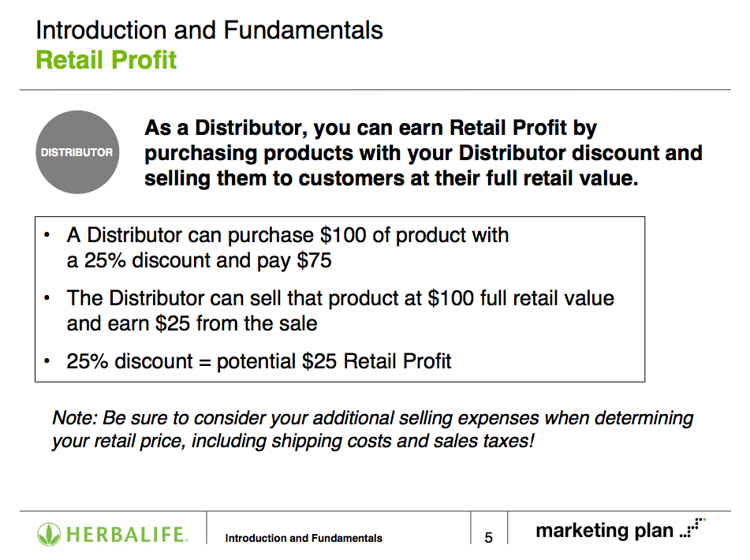
Task: Click the HERBALIFE wordmark in footer
Action: 127,535
